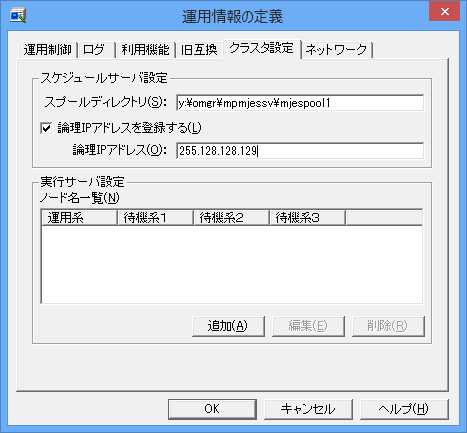Confirm with the OK button
The height and width of the screenshot is (433, 467).
[x=212, y=409]
